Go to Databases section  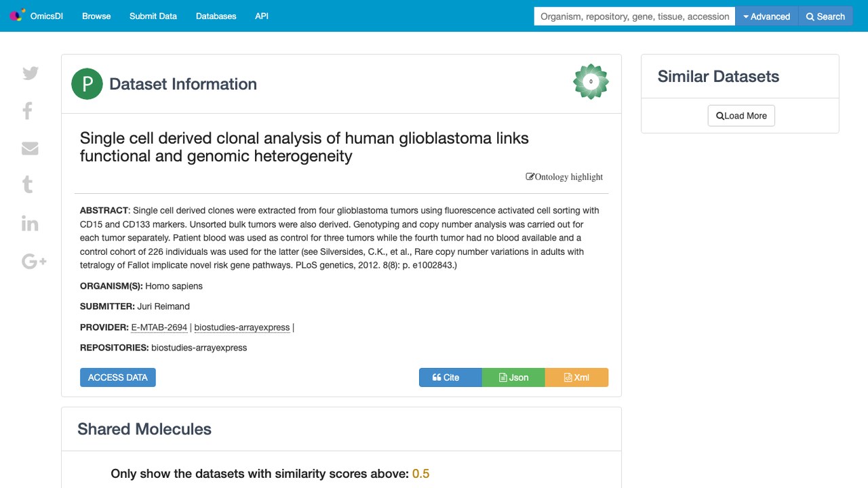[216, 16]
